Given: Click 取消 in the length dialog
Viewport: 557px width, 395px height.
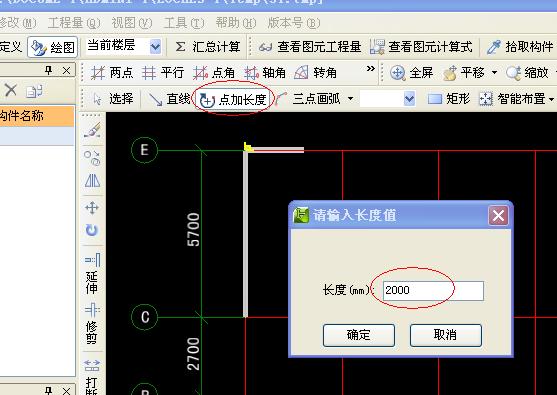Looking at the screenshot, I should point(446,335).
